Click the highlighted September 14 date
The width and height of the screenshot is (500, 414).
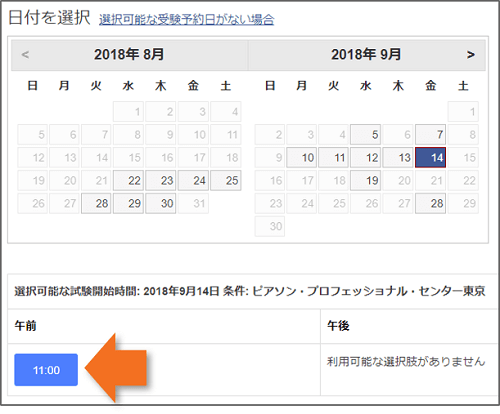pyautogui.click(x=430, y=157)
